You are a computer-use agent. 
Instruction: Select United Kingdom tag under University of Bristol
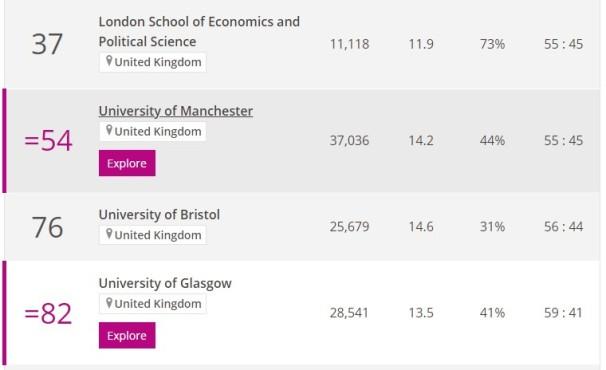pos(153,235)
